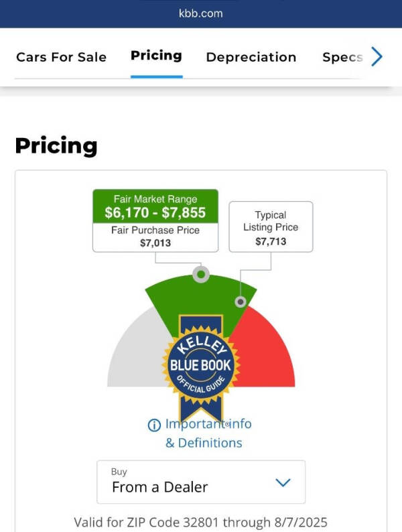
Task: Tap the kbb.com address bar
Action: [x=201, y=13]
